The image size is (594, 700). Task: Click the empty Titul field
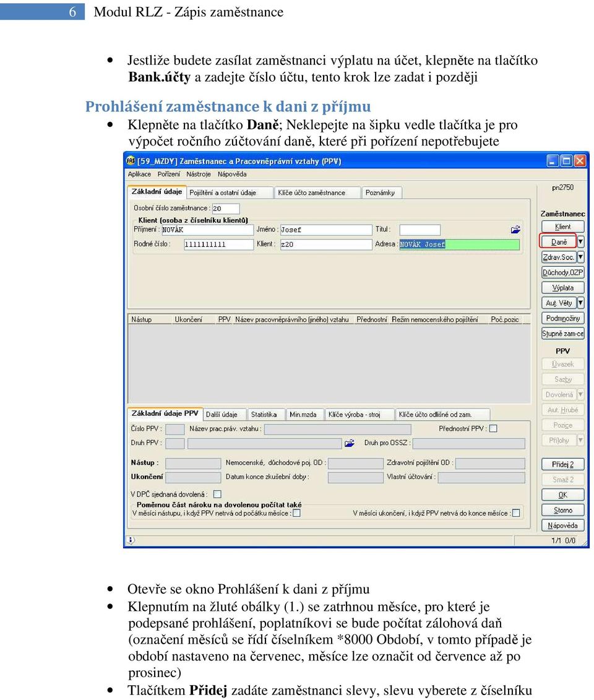click(x=420, y=230)
